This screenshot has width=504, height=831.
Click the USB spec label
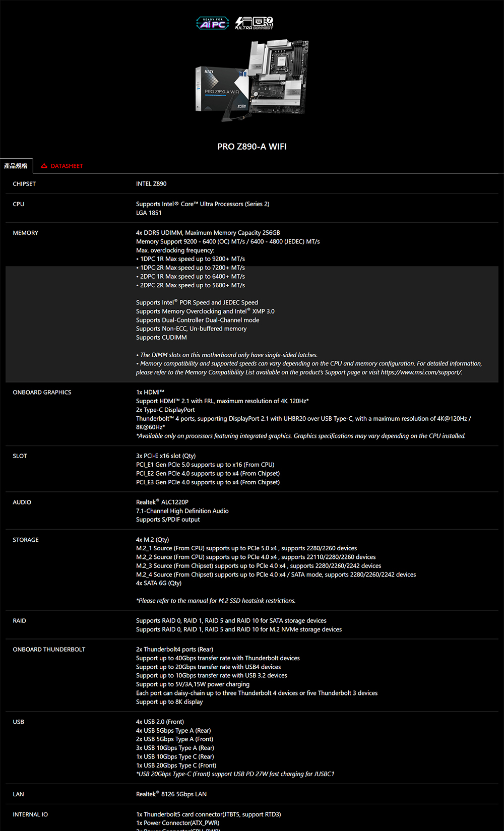coord(19,722)
